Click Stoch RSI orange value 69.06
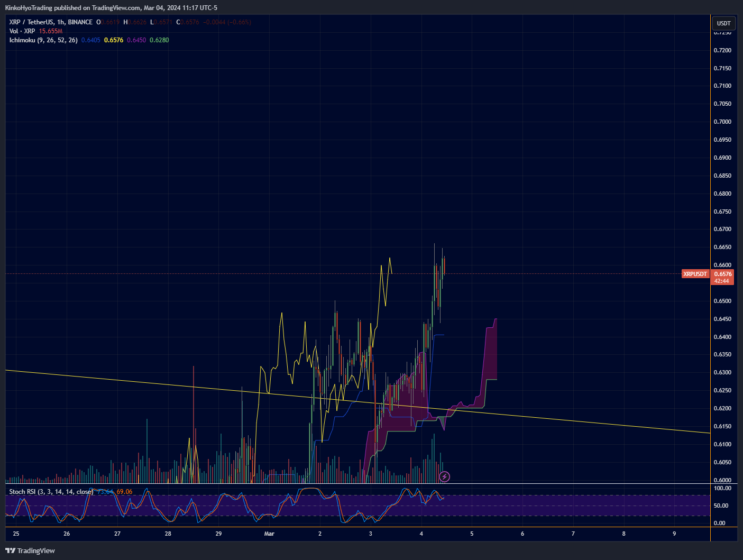 point(124,492)
